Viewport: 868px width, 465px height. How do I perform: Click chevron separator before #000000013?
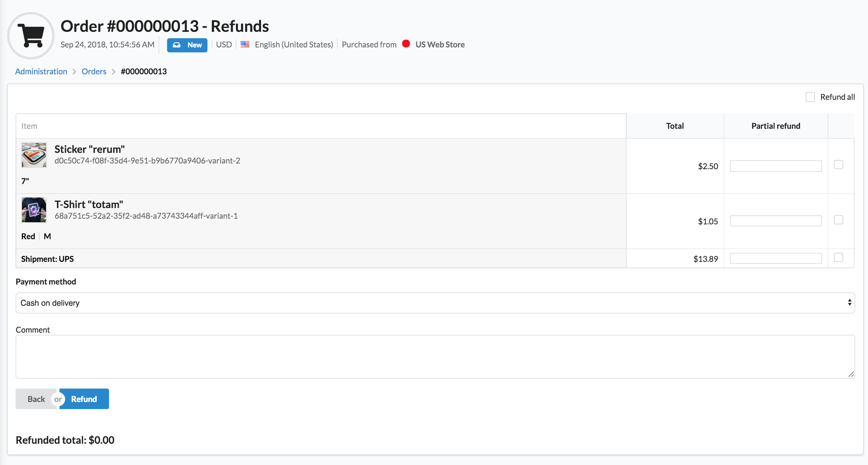[114, 72]
